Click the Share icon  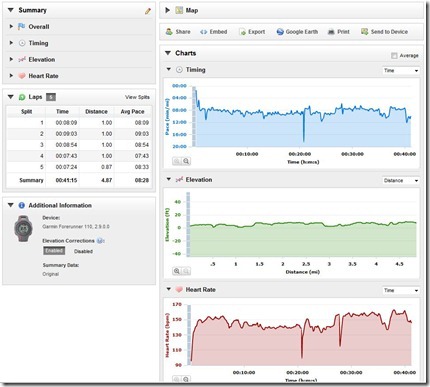pos(169,32)
